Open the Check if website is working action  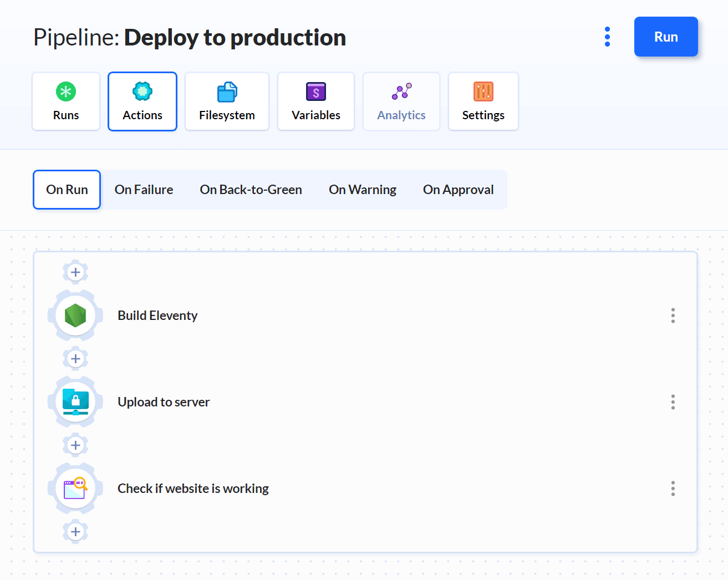point(193,488)
